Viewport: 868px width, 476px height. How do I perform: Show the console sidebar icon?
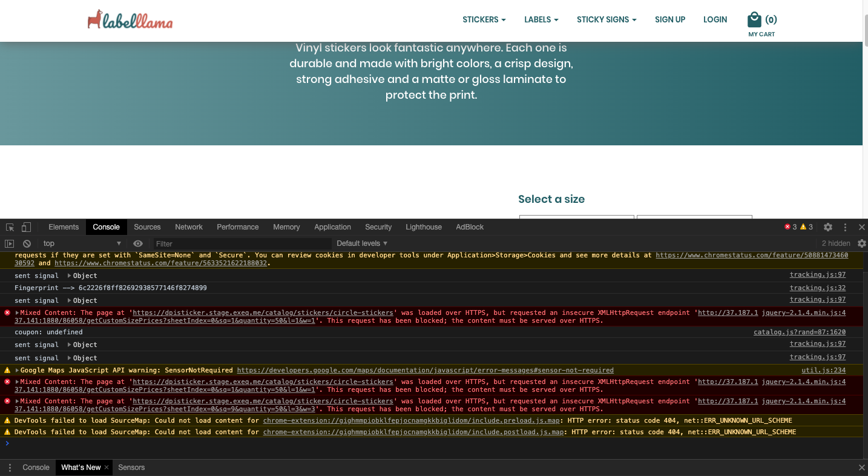10,243
